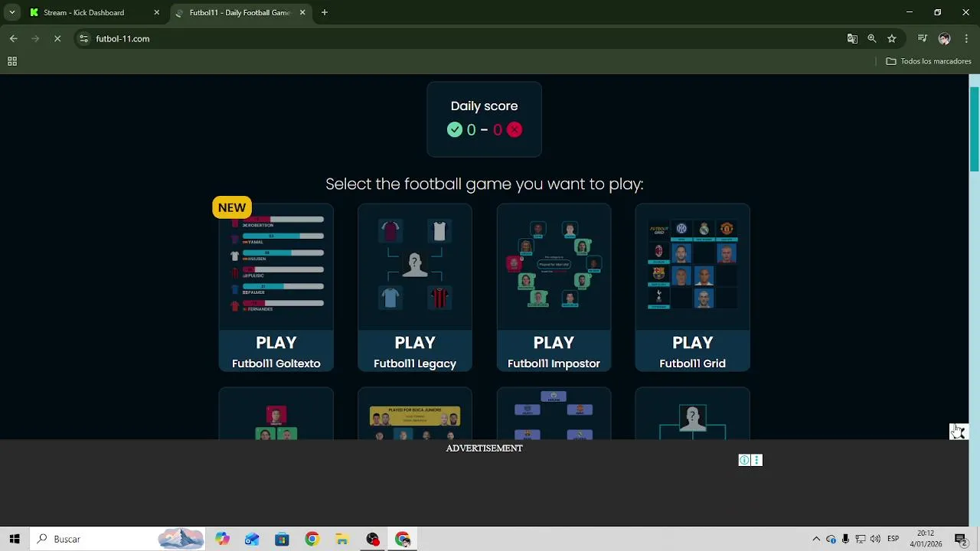Go back with the browser back arrow
The height and width of the screenshot is (551, 980).
pos(14,38)
